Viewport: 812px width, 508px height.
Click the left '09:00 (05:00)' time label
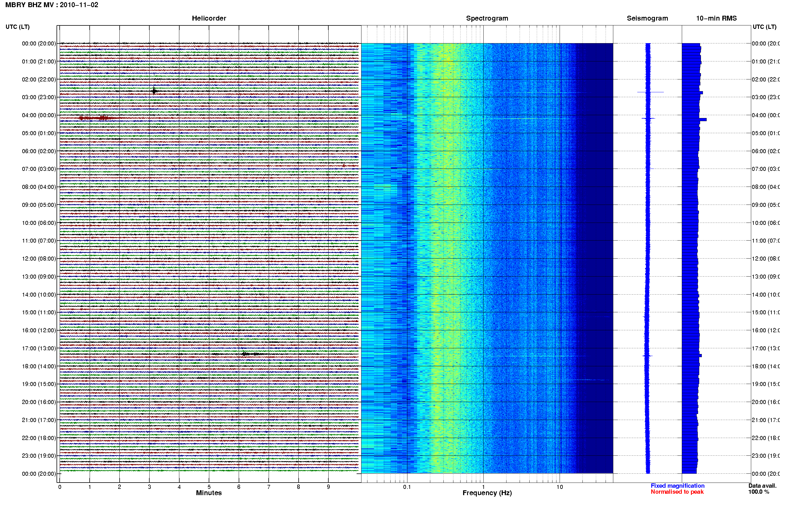click(39, 205)
